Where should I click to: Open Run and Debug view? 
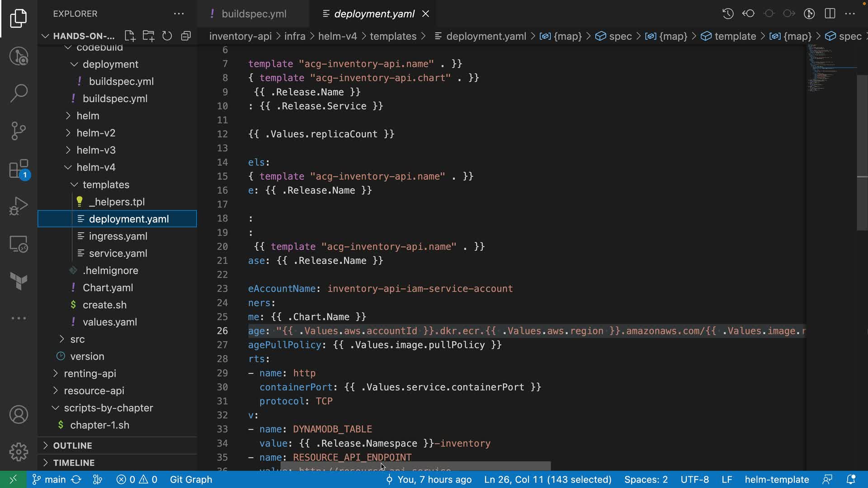pyautogui.click(x=19, y=206)
